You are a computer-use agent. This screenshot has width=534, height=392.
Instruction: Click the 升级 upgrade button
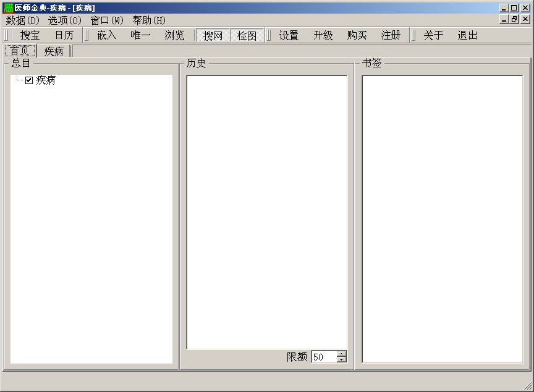323,35
